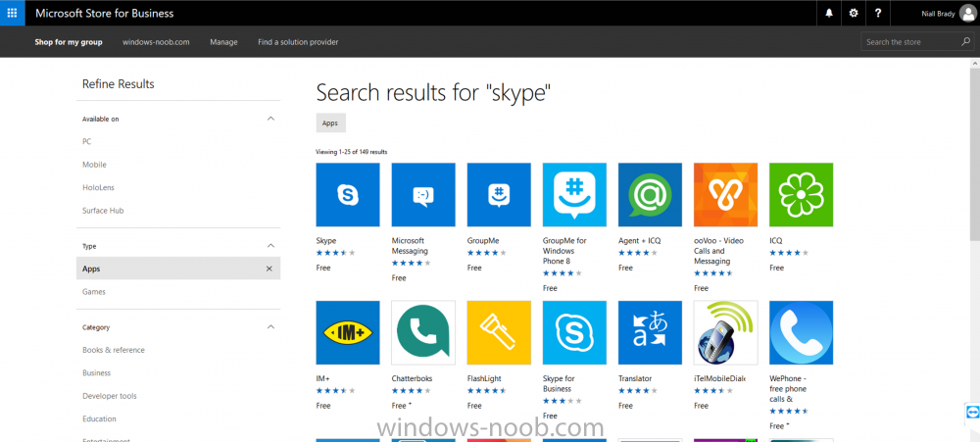Open the Chatterboks title text
Screen dimensions: 980x442
[412, 379]
